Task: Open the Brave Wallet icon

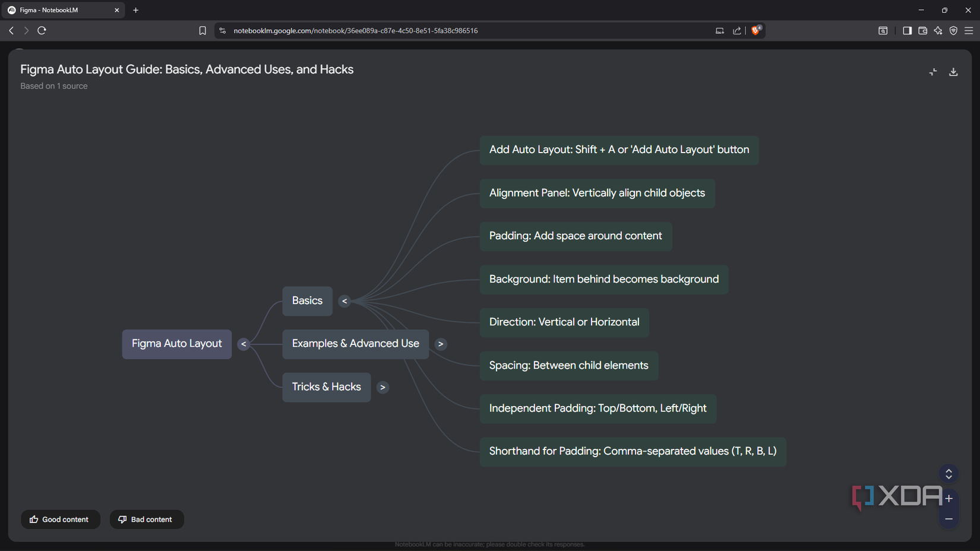Action: 923,30
